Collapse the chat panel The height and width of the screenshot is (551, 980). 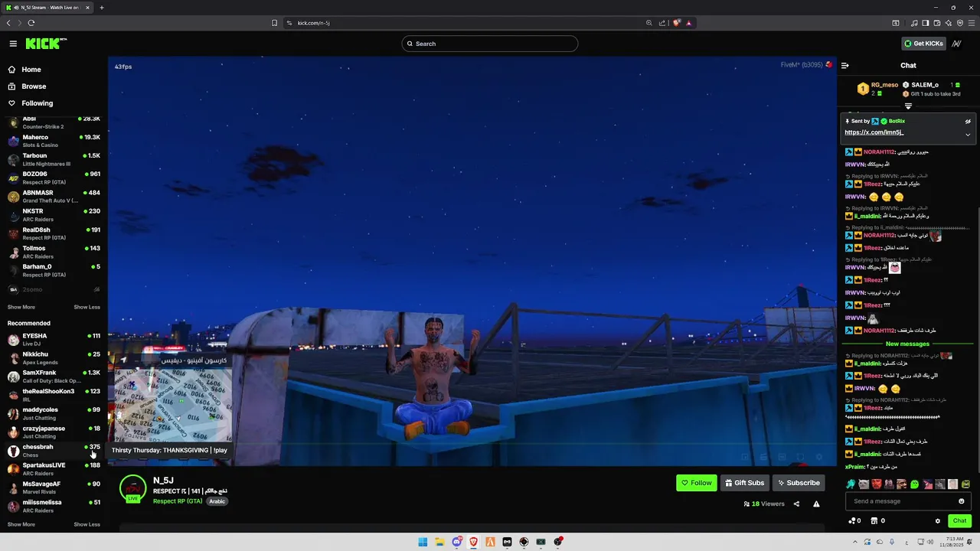pyautogui.click(x=845, y=65)
